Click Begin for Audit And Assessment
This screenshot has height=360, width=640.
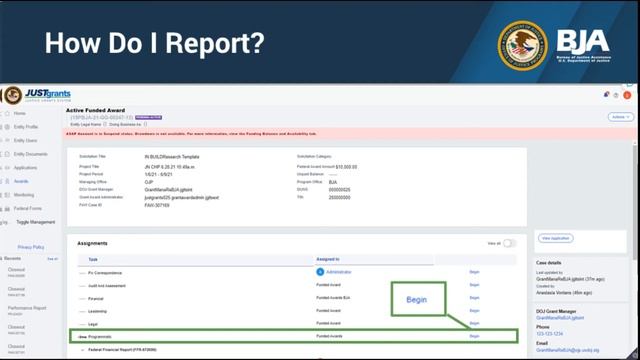coord(474,285)
